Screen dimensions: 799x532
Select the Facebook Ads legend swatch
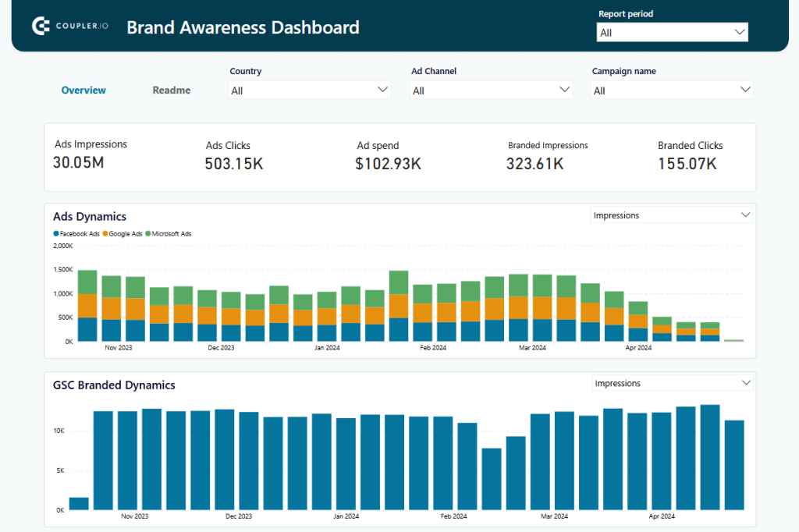point(56,234)
